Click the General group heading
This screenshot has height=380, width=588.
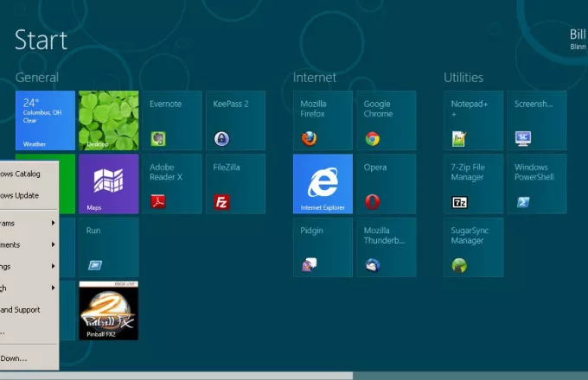pos(37,78)
